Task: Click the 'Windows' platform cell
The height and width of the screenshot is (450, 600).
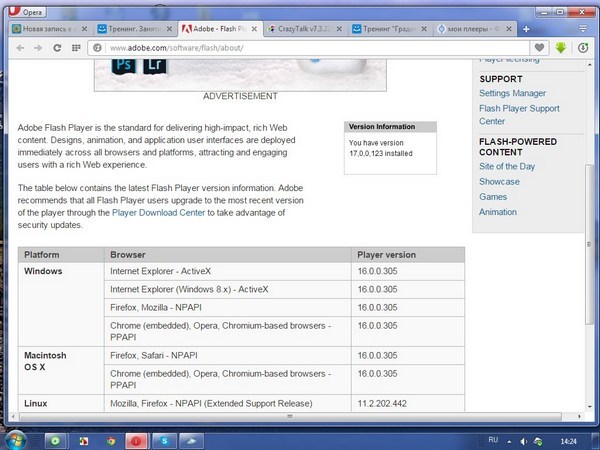Action: (61, 305)
